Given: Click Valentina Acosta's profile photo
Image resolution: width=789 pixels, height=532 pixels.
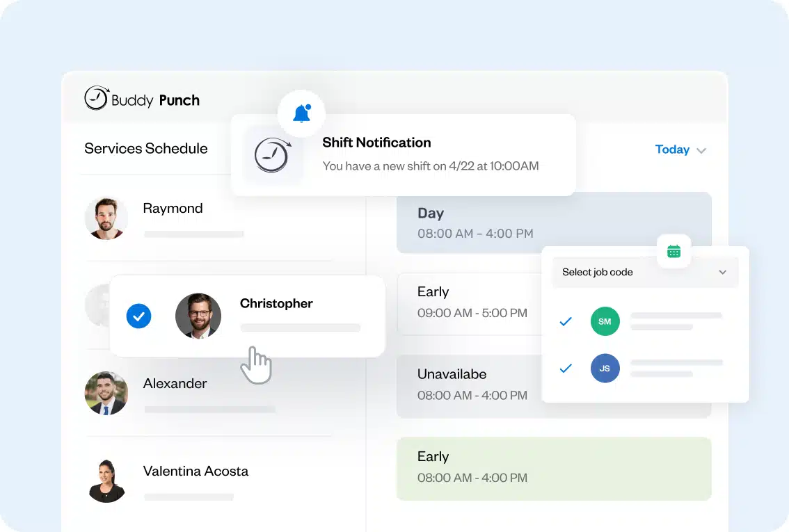Looking at the screenshot, I should pos(106,481).
